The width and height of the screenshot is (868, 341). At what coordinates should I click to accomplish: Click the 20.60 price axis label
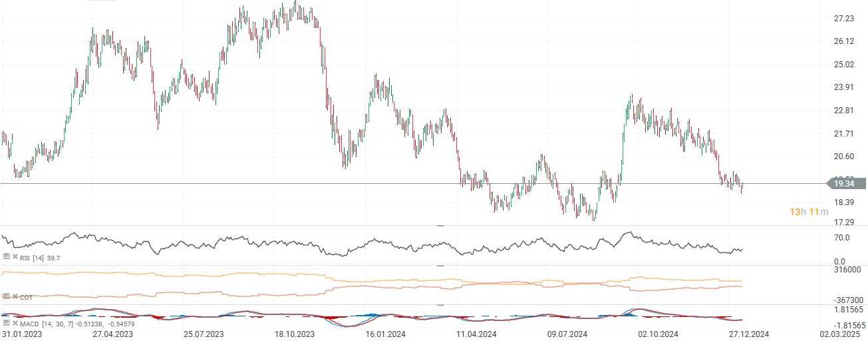pos(843,157)
